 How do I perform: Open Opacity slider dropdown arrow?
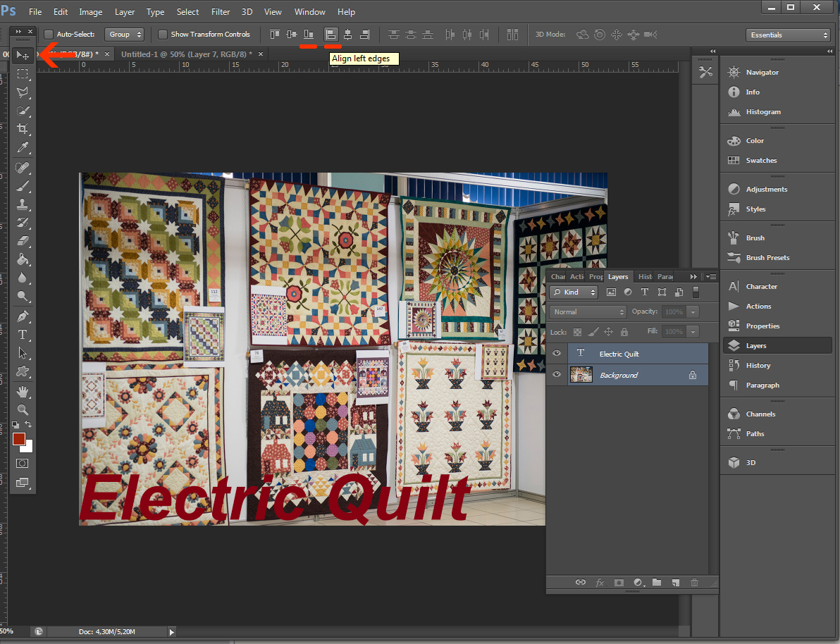coord(693,312)
